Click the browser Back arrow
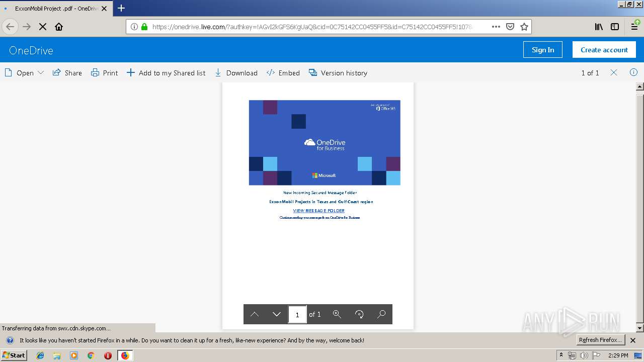644x362 pixels. [10, 27]
